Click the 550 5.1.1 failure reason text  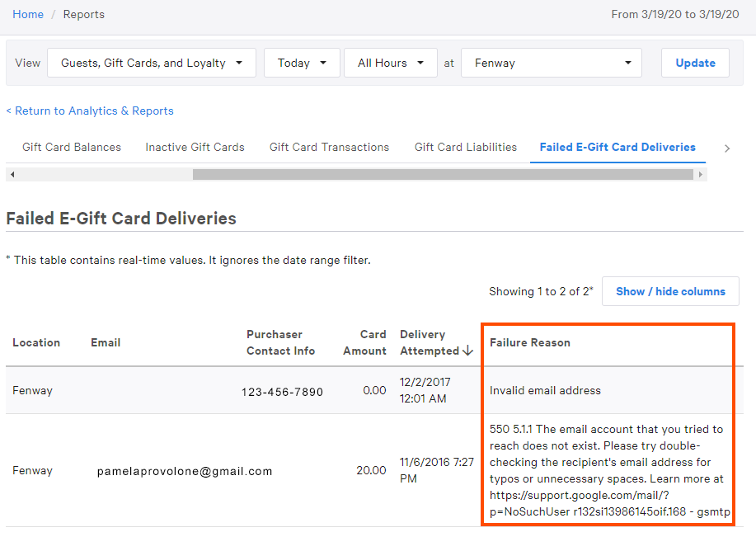610,470
